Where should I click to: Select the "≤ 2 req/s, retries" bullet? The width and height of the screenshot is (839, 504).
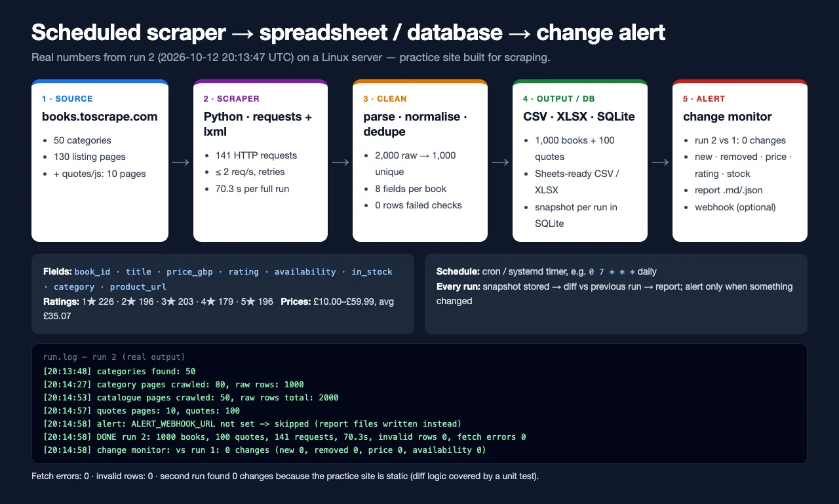click(x=250, y=172)
